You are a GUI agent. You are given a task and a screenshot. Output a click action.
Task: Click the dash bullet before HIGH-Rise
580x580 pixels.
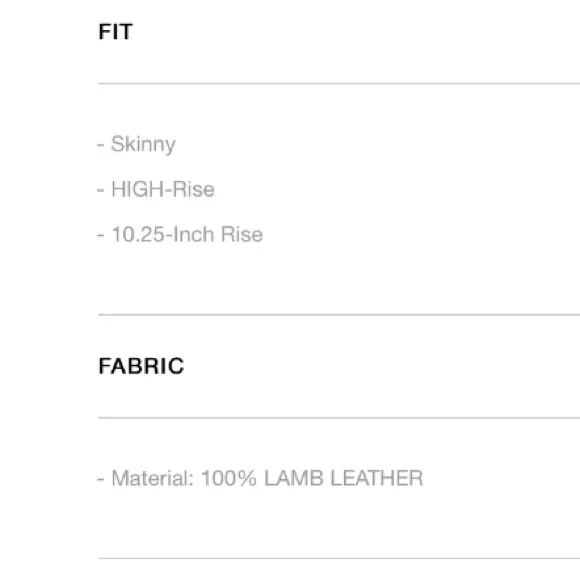(x=101, y=190)
